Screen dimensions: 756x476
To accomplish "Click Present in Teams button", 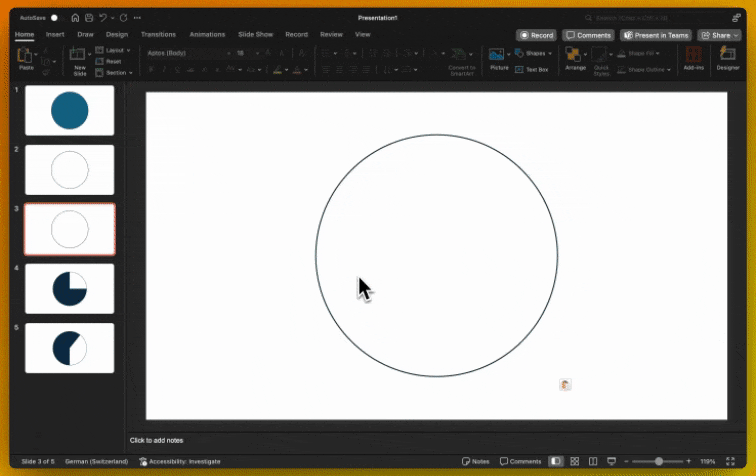I will (x=656, y=35).
